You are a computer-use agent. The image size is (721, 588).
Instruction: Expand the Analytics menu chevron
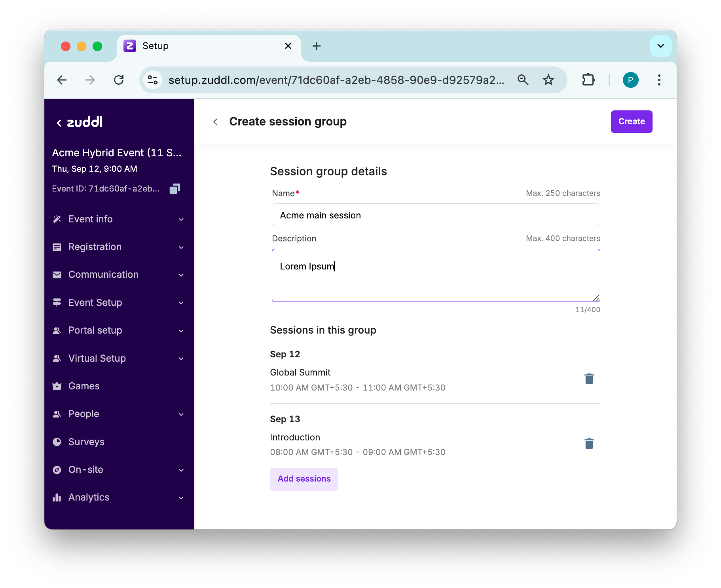[x=181, y=498]
